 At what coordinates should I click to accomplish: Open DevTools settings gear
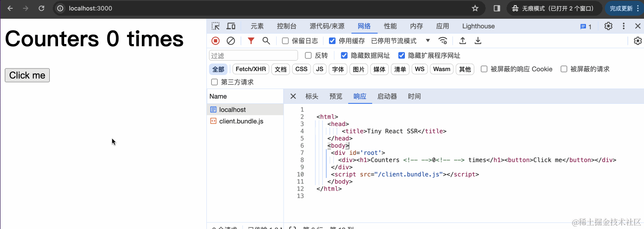click(608, 26)
